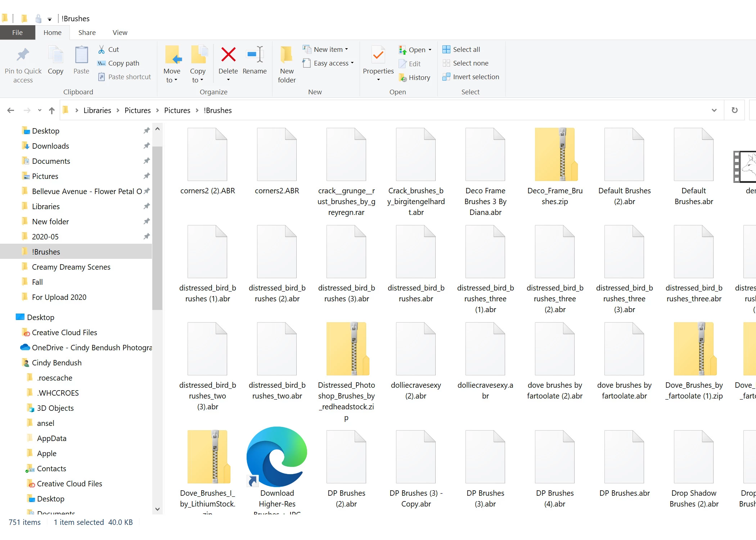This screenshot has height=540, width=756.
Task: Click the refresh button beside address bar
Action: click(735, 110)
